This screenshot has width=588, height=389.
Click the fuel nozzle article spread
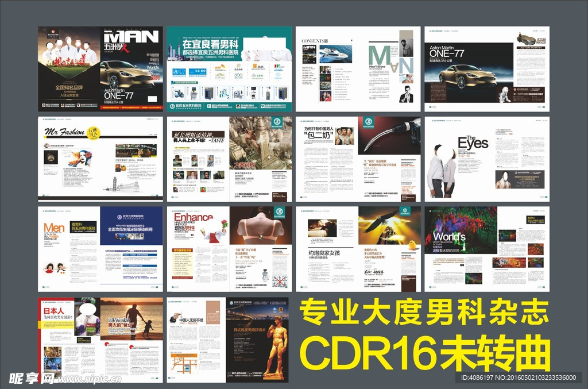click(358, 159)
